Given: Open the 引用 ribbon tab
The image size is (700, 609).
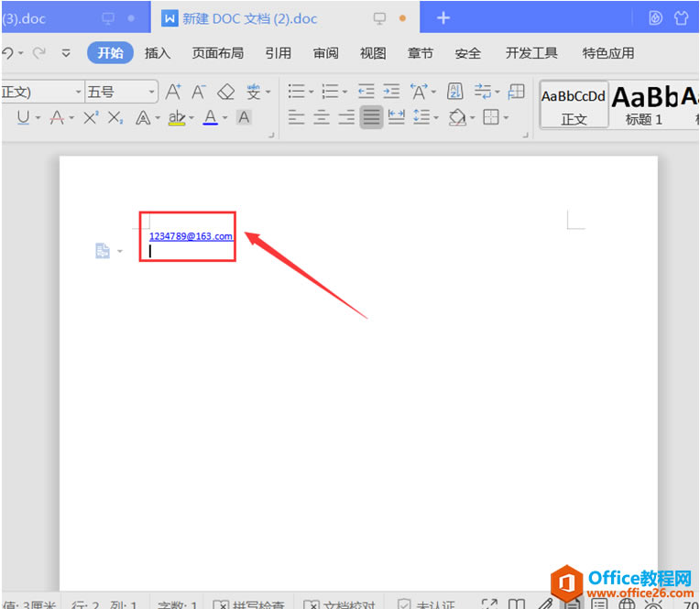Looking at the screenshot, I should (279, 53).
